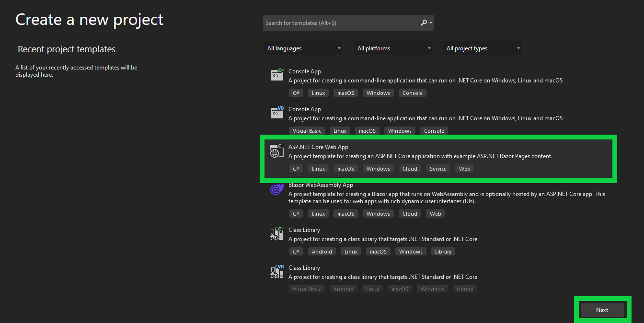Click the Web tag under ASP.NET Core Web App
Screen dimensions: 644x323
click(465, 169)
